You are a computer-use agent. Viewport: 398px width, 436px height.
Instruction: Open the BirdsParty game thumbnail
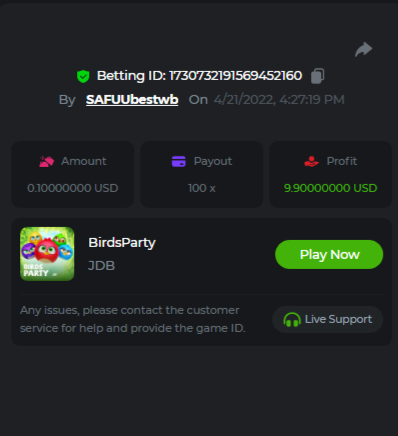[x=47, y=254]
